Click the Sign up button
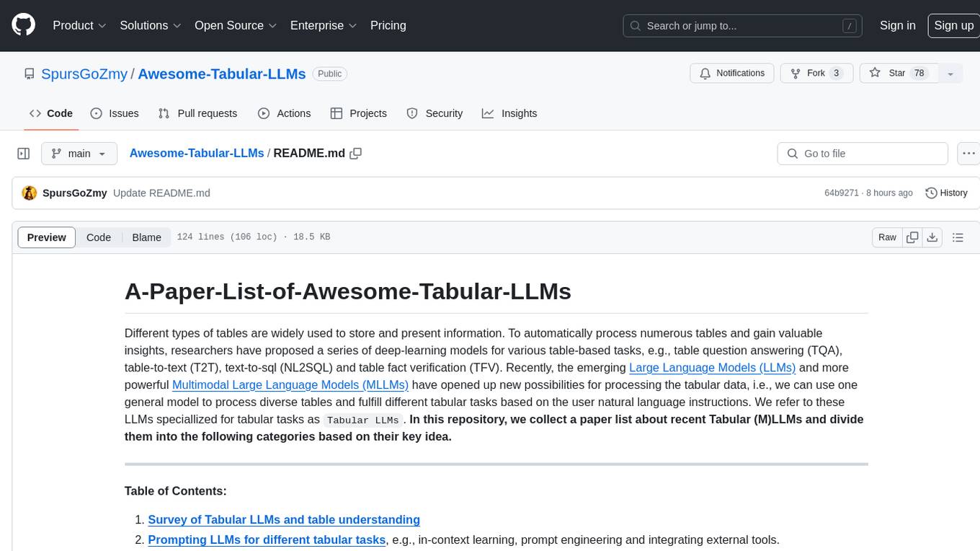980x551 pixels. tap(953, 25)
